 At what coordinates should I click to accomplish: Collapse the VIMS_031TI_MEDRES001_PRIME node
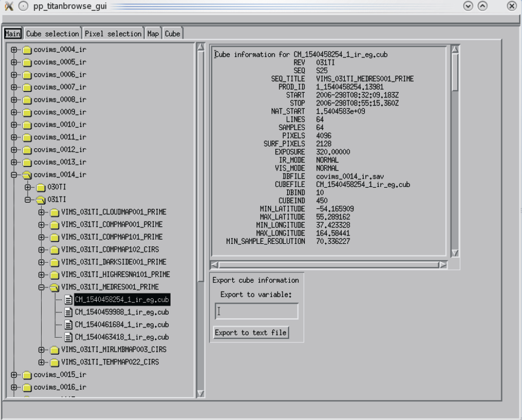(42, 287)
